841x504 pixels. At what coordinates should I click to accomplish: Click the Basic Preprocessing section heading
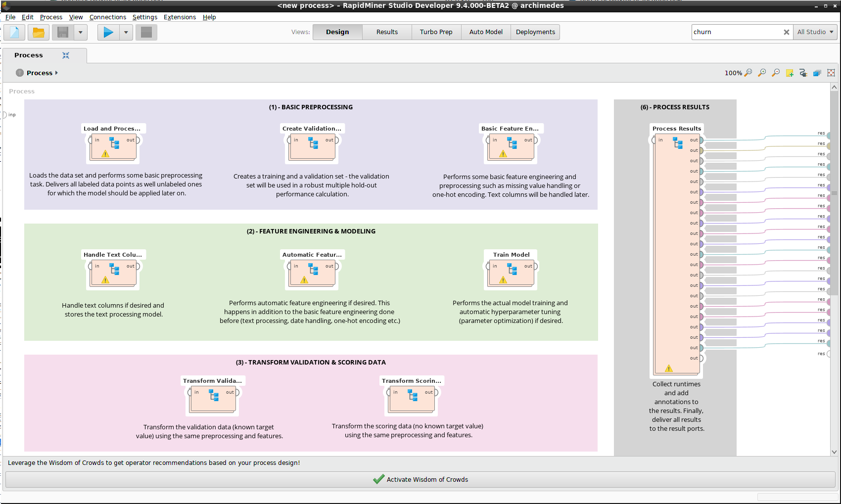(311, 107)
